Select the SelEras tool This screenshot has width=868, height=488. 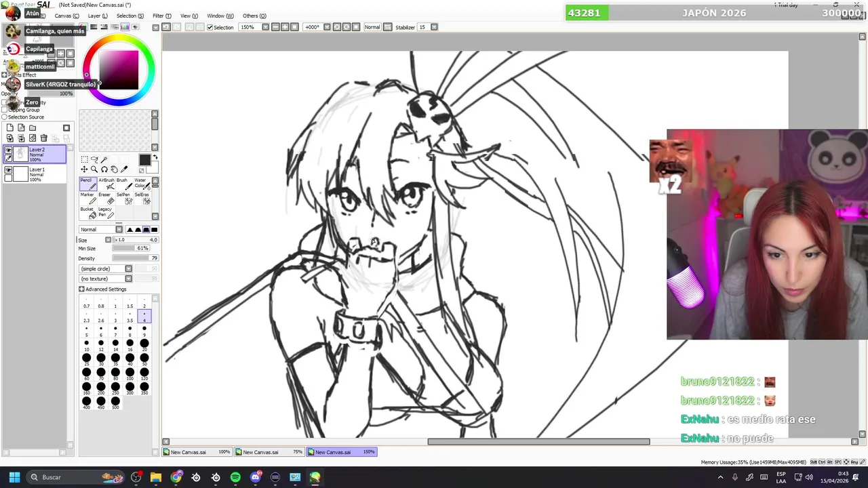click(x=142, y=199)
